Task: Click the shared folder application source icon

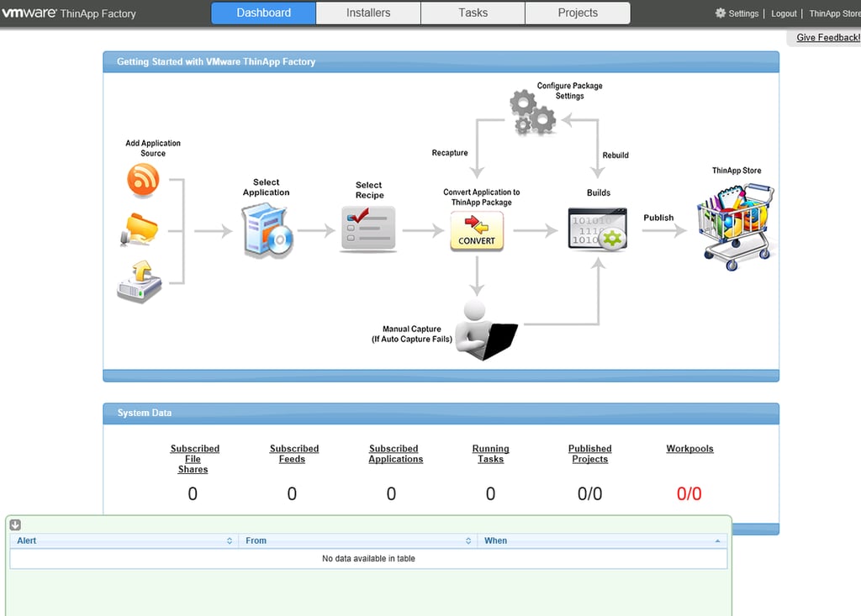Action: tap(140, 229)
